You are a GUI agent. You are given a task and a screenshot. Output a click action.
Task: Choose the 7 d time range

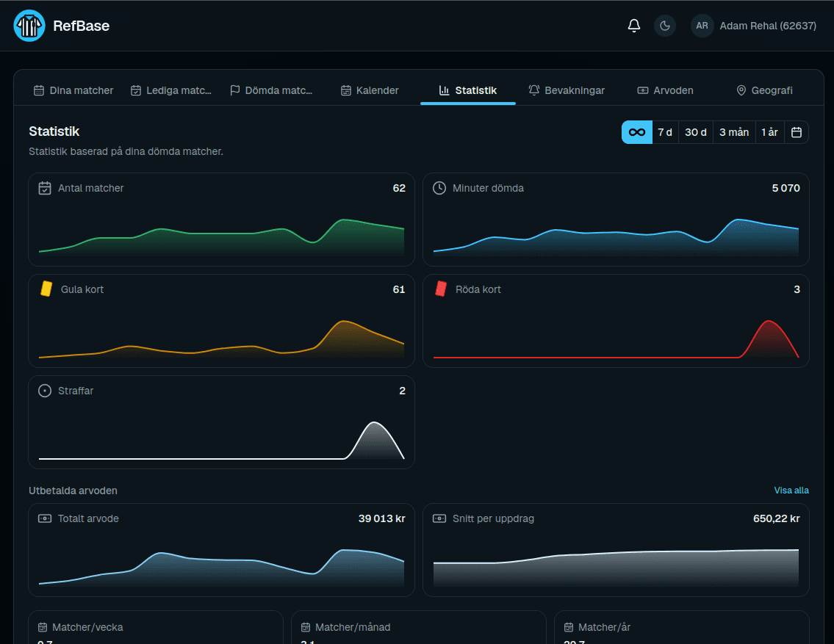point(665,132)
